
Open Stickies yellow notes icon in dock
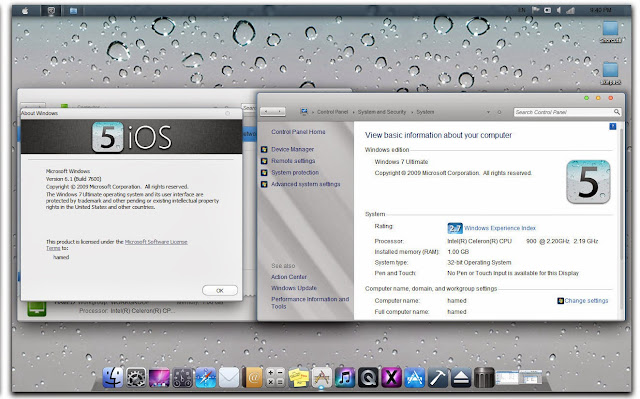(x=298, y=377)
